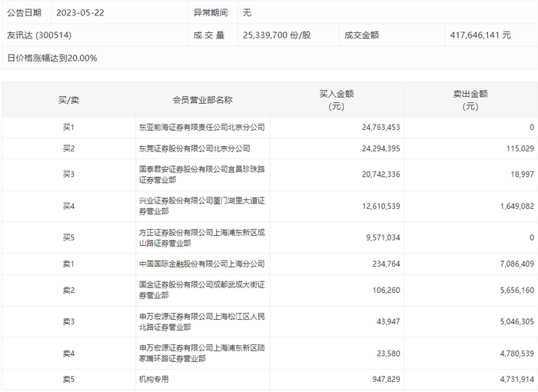
Task: Select buy amount 43,947
Action: (x=388, y=321)
